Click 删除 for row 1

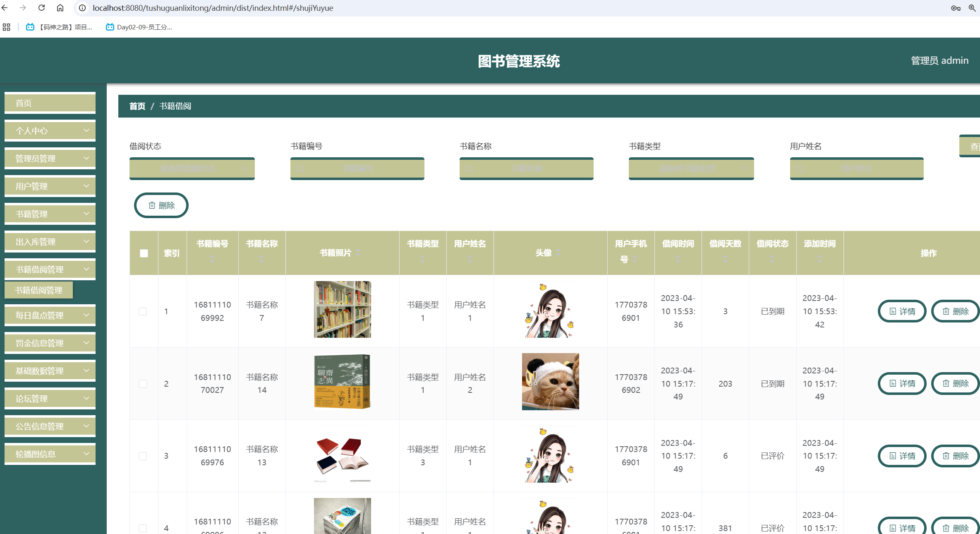pos(956,311)
